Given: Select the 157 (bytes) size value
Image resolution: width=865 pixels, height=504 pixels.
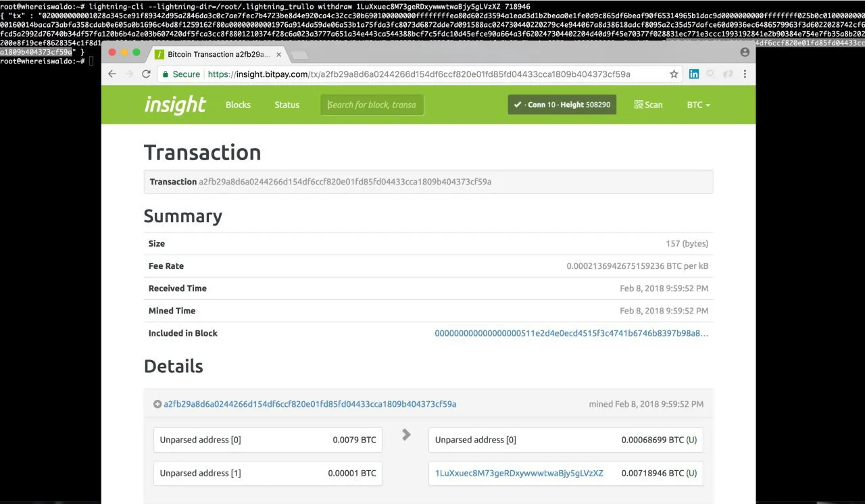Looking at the screenshot, I should pyautogui.click(x=687, y=243).
